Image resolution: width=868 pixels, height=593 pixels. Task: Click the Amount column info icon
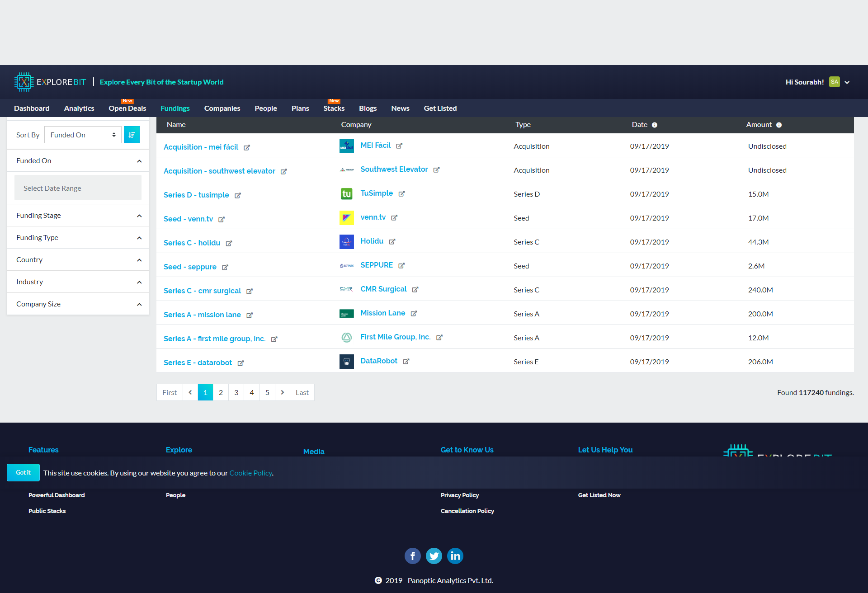[x=778, y=125]
